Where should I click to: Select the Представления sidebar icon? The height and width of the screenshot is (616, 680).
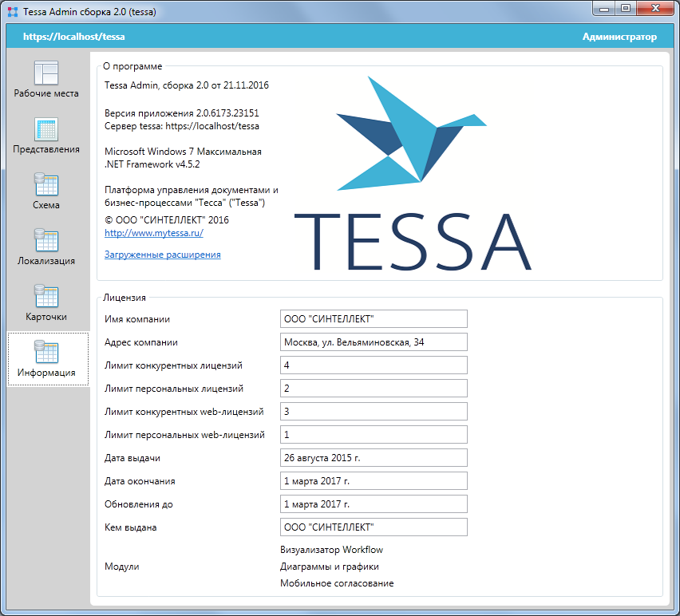coord(46,130)
